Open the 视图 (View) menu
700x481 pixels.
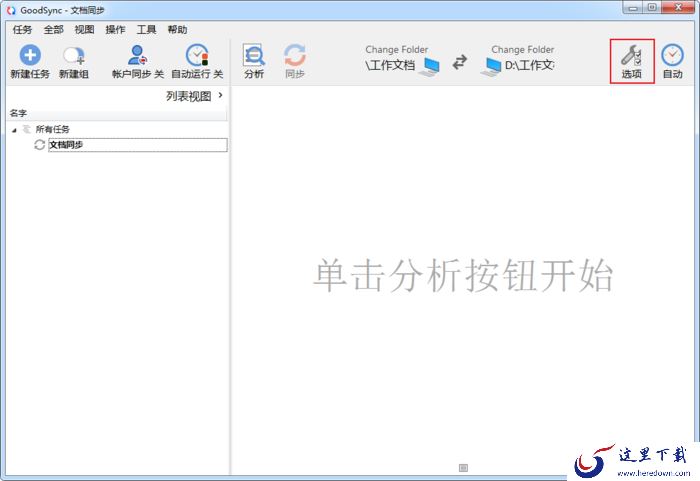pos(84,29)
